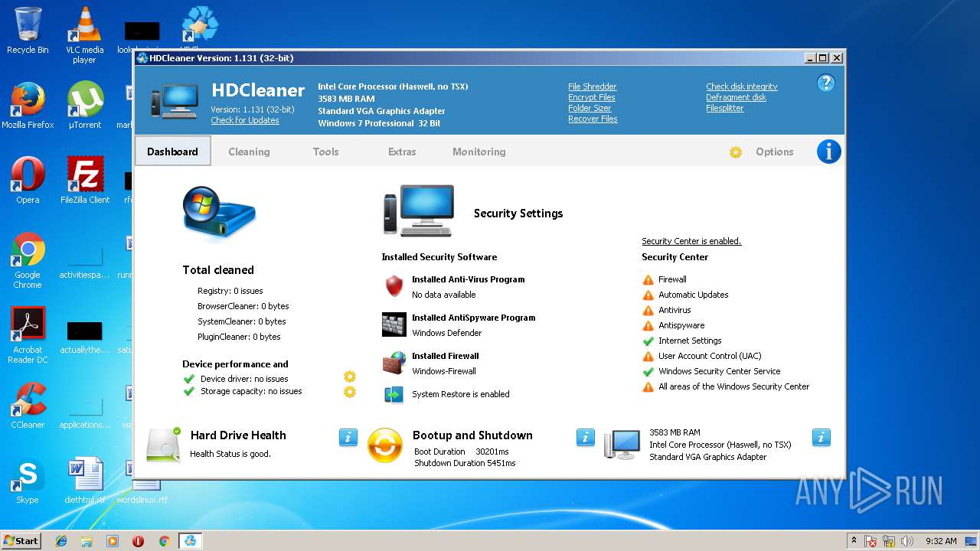Click the blue hard drive Windows icon

click(219, 215)
